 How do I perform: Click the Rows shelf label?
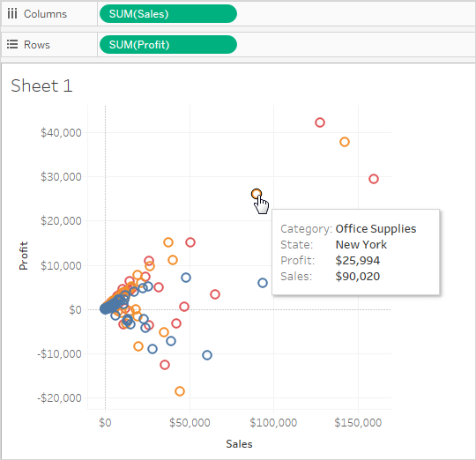[x=37, y=45]
